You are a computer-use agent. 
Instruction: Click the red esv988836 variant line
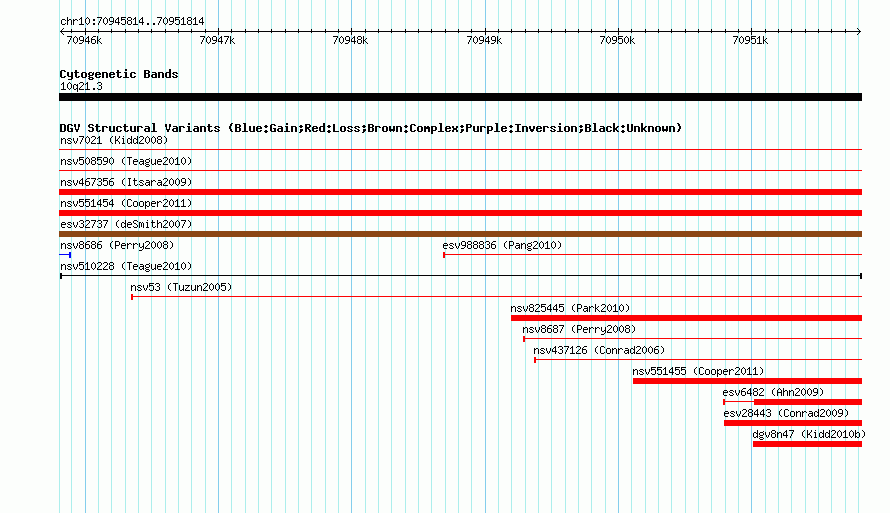click(653, 255)
